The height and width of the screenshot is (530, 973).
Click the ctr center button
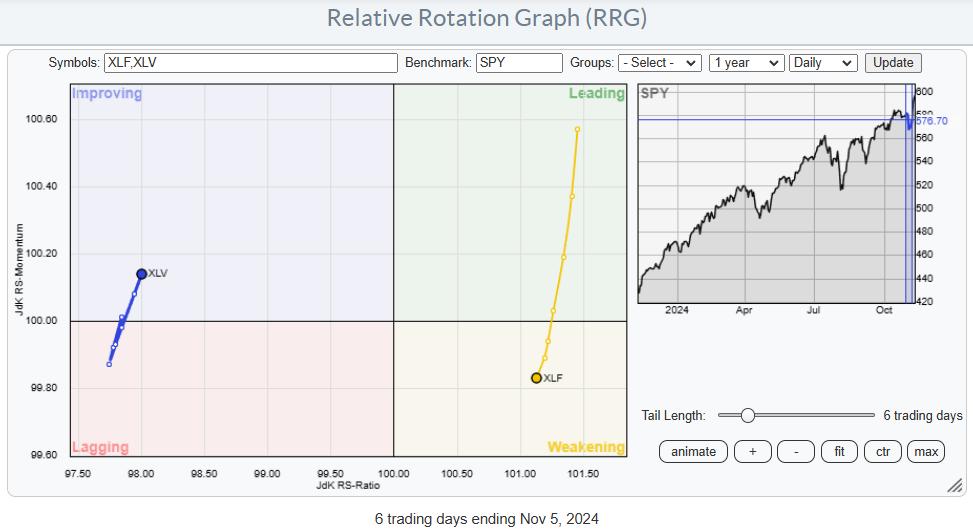click(882, 452)
